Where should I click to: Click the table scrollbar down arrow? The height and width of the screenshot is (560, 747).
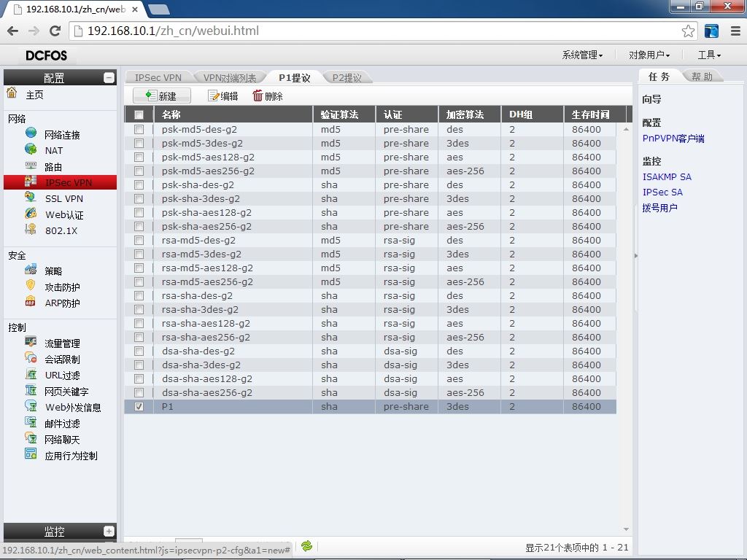click(x=626, y=529)
